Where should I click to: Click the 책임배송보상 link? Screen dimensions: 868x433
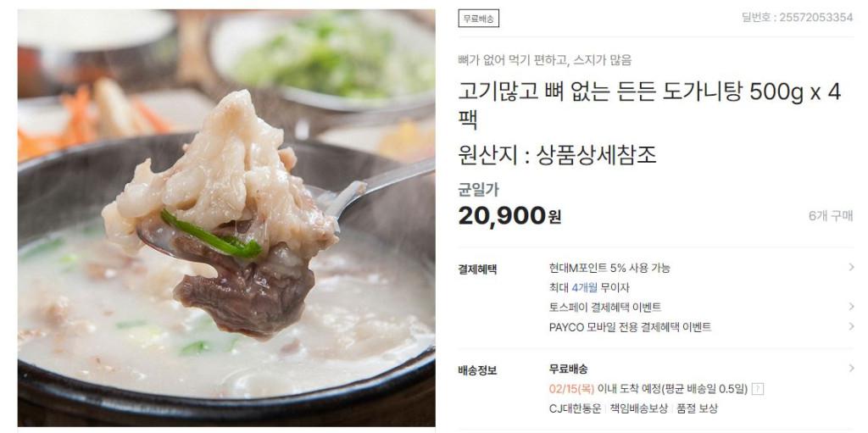coord(639,408)
